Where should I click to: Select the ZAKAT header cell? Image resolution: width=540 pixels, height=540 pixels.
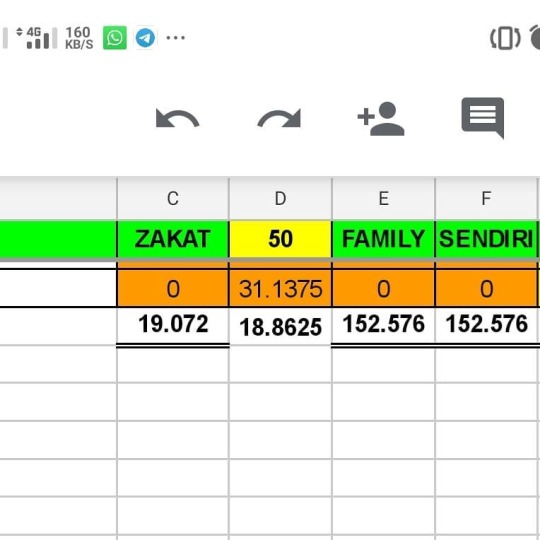[x=173, y=239]
